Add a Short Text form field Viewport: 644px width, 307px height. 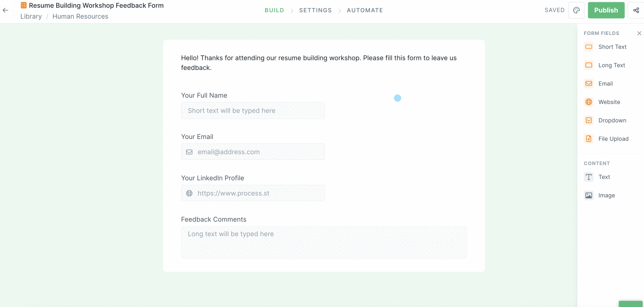click(612, 47)
